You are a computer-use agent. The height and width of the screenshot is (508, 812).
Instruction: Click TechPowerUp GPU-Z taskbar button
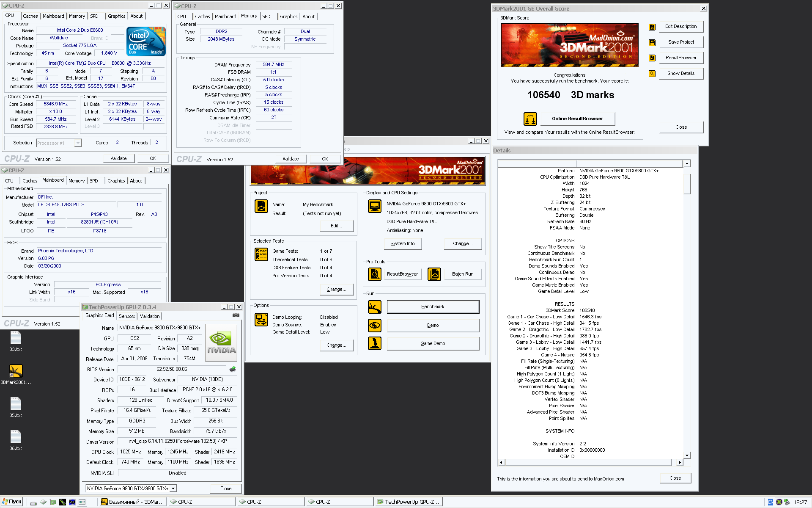(409, 502)
